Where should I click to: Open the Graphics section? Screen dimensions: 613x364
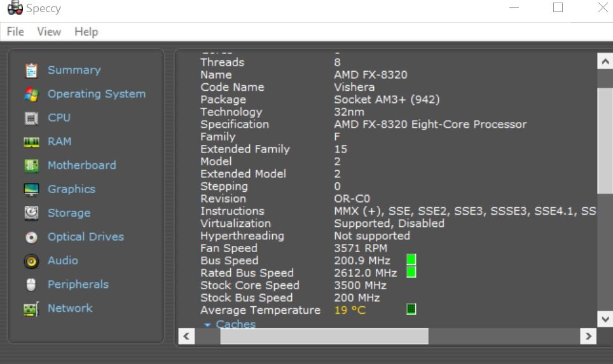point(72,189)
